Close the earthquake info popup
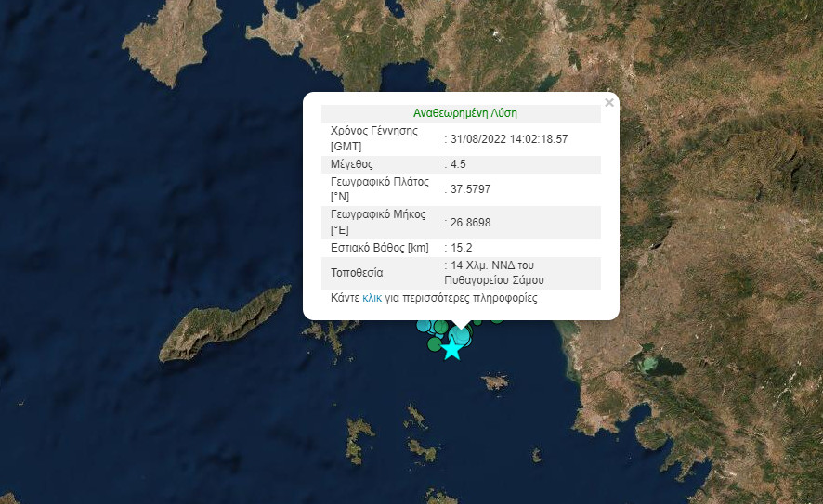This screenshot has width=823, height=504. click(x=608, y=103)
